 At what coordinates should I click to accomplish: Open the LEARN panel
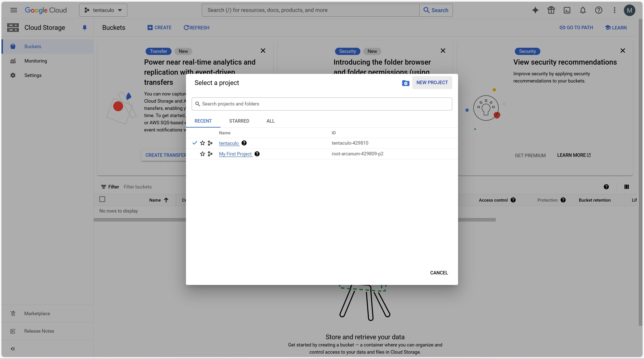pyautogui.click(x=616, y=28)
